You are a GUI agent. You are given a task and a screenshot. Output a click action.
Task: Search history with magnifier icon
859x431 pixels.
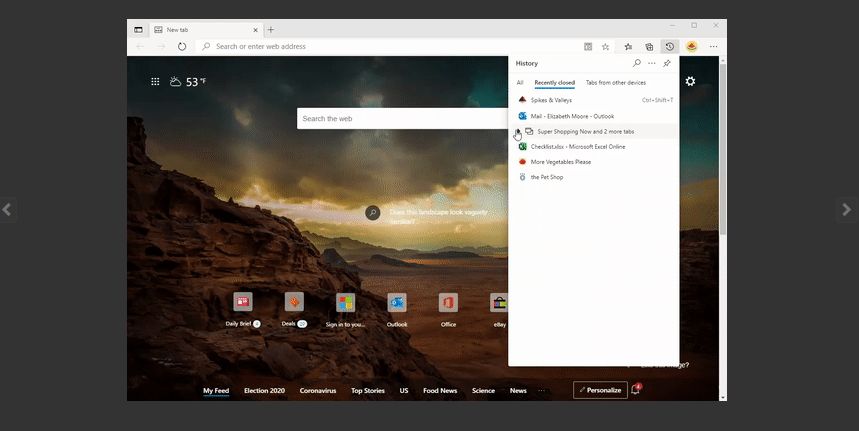(x=636, y=63)
